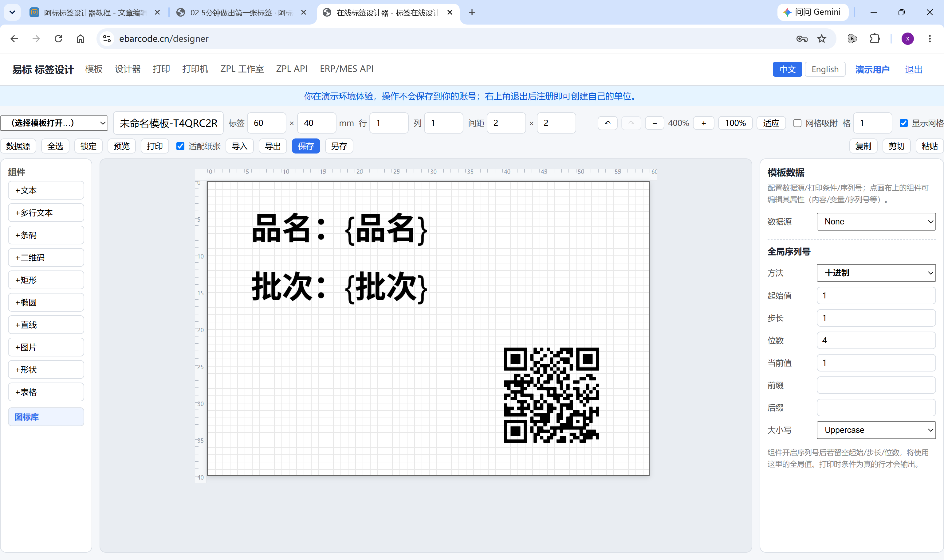Toggle the 适配纸张 checkbox

pos(180,146)
